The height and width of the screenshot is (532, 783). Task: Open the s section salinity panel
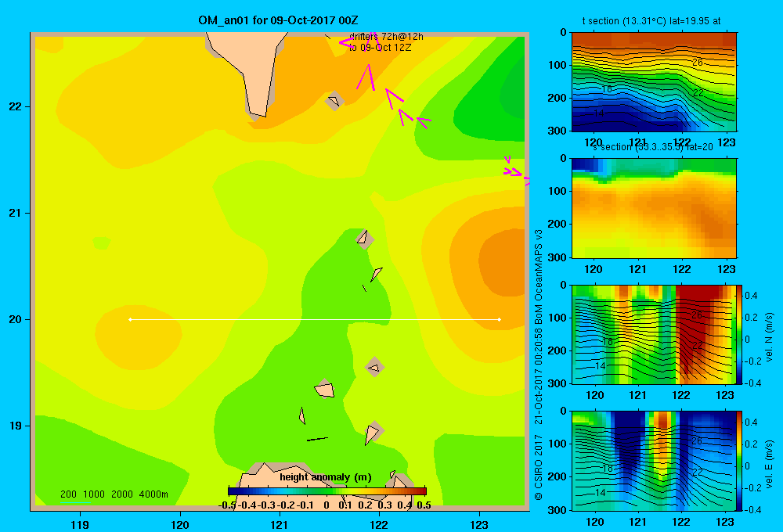[654, 208]
